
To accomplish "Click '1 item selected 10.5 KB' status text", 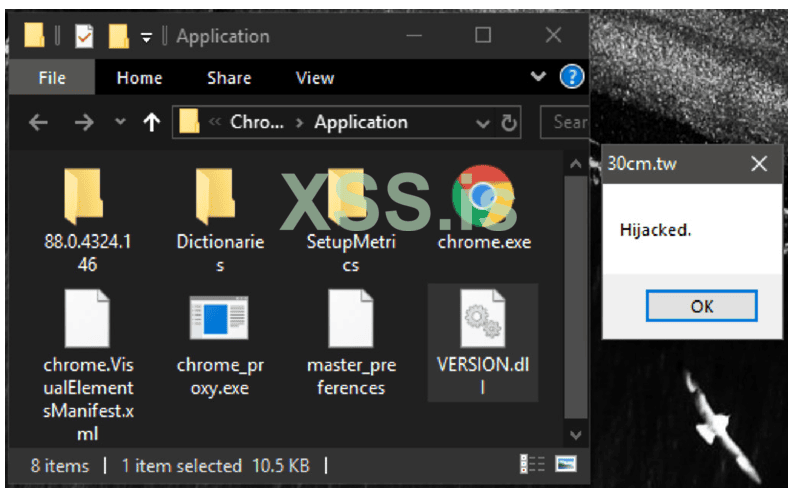I will (x=216, y=465).
